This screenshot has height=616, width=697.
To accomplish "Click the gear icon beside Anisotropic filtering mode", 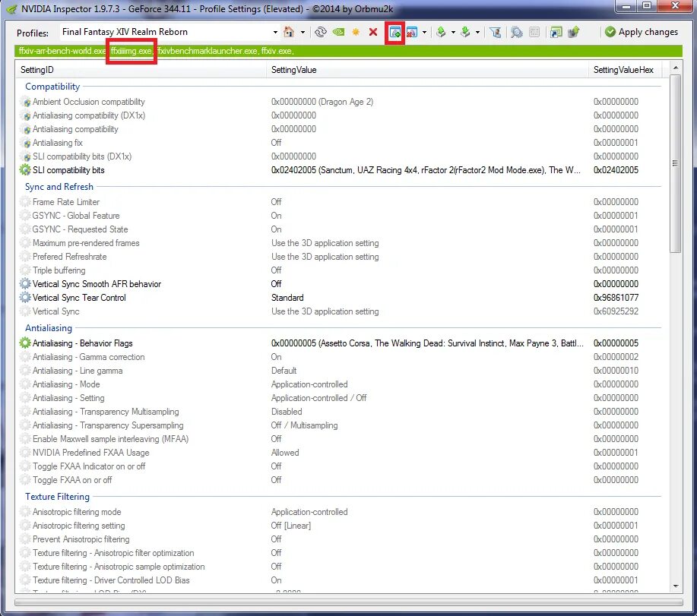I will click(x=25, y=512).
